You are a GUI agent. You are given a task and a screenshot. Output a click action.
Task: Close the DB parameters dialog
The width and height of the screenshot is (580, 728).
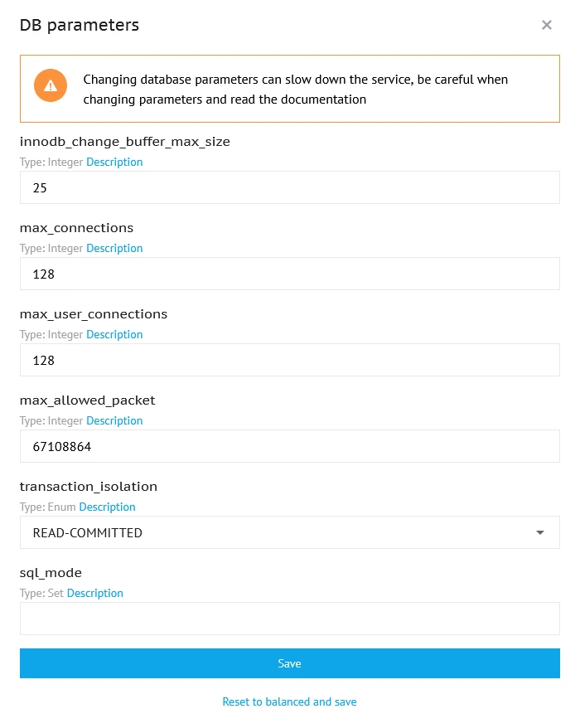(547, 25)
